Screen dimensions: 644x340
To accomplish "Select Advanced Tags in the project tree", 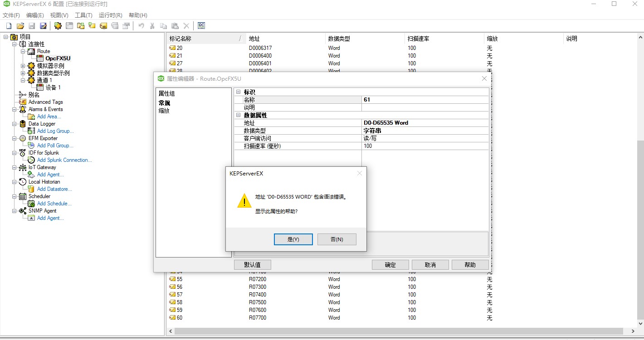I will 45,102.
